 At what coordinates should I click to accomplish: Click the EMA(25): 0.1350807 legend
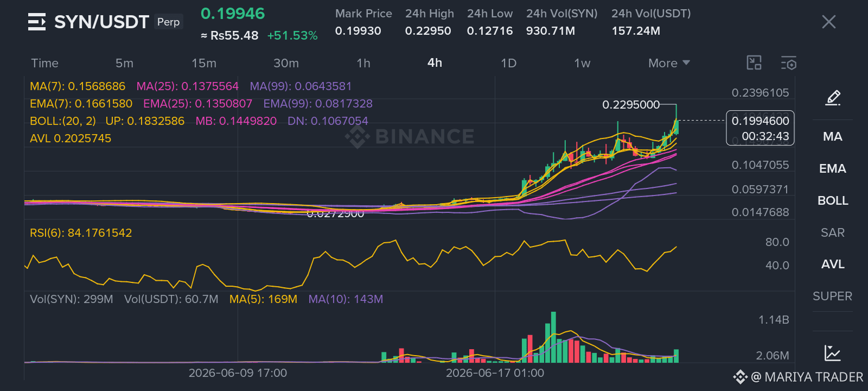tap(198, 104)
